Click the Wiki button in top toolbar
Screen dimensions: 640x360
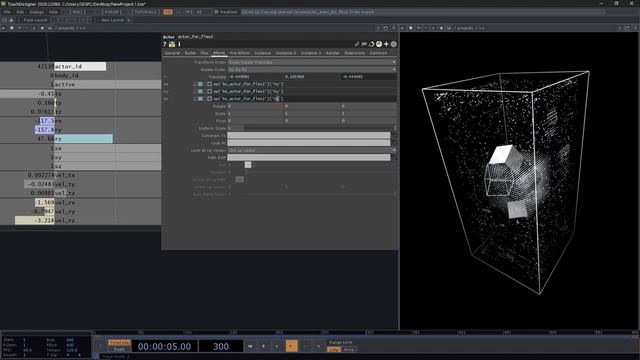(77, 12)
